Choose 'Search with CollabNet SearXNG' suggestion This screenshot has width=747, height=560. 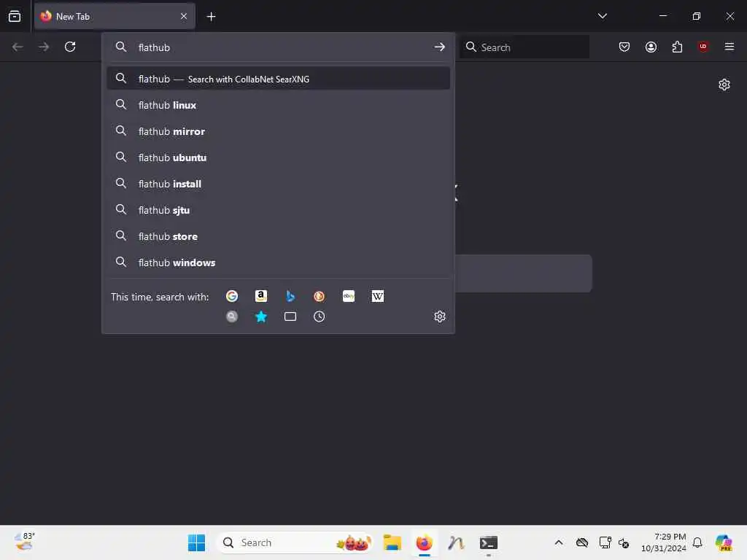[x=278, y=79]
